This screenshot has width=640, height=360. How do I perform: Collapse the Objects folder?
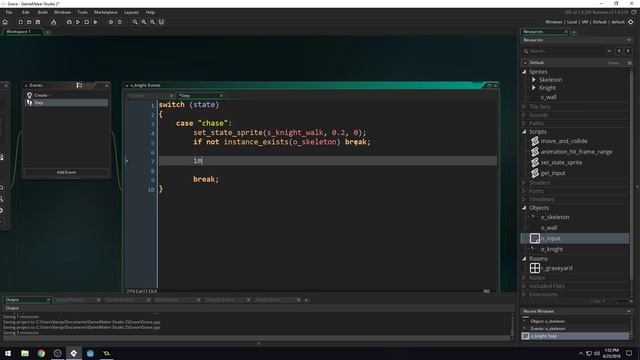pos(524,208)
